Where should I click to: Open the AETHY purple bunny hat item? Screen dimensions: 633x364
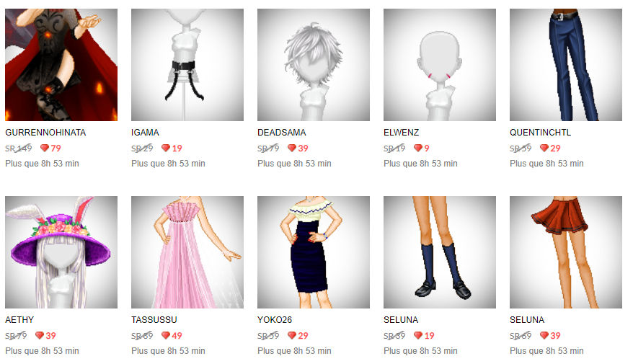[61, 252]
